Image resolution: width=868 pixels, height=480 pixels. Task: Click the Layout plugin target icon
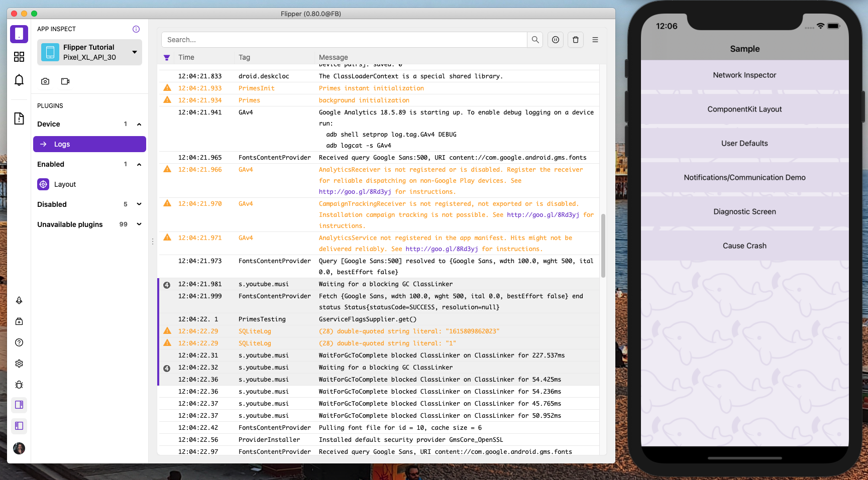(43, 184)
